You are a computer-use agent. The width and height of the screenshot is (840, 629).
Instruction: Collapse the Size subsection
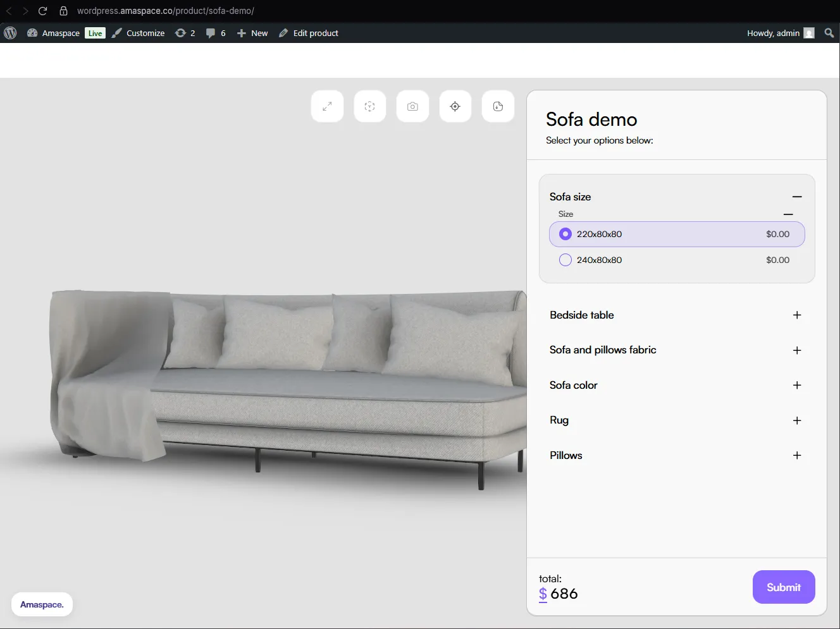(788, 214)
